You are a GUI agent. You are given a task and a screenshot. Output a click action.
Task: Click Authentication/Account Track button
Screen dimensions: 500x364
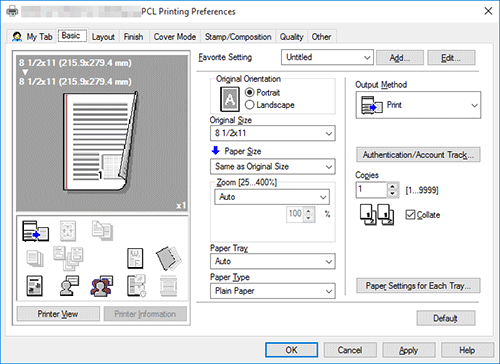click(418, 155)
